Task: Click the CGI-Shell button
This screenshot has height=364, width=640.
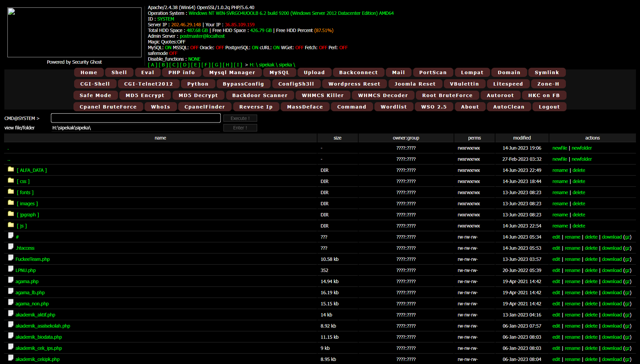Action: coord(95,84)
